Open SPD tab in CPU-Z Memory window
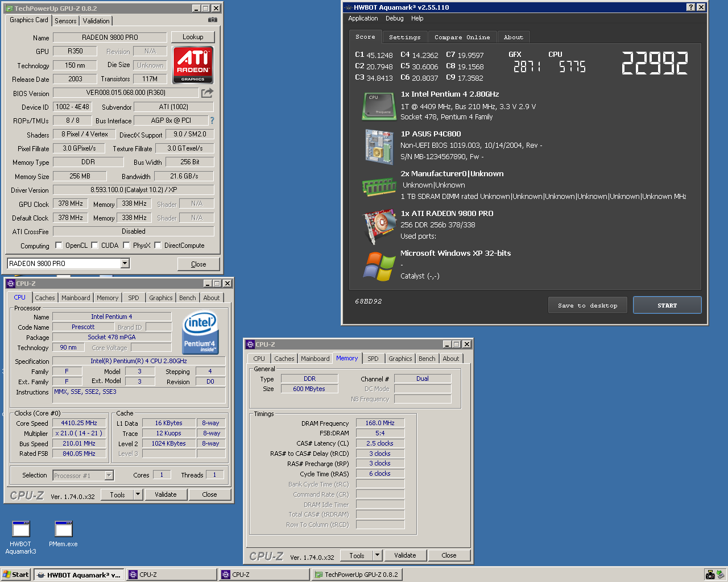 tap(373, 359)
